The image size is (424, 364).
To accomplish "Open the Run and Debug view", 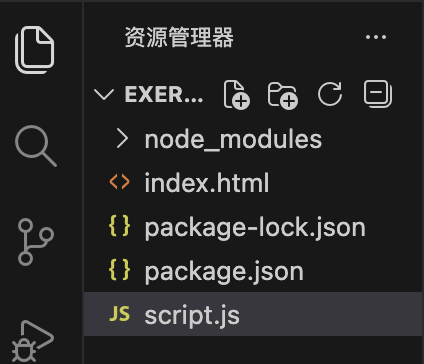I will point(33,342).
